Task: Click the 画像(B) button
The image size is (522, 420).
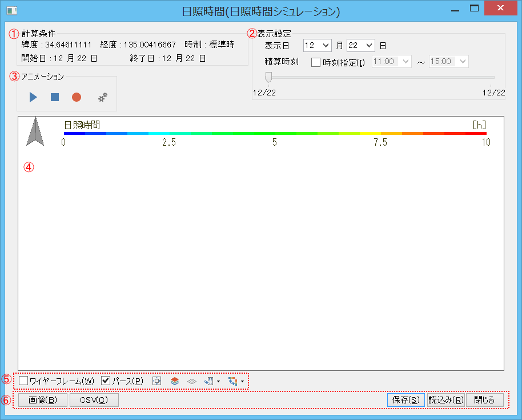Action: coord(43,400)
